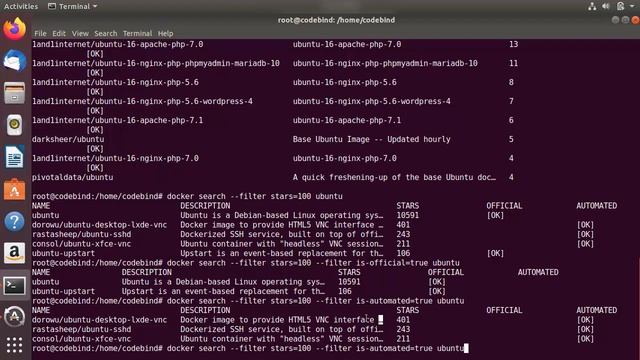Show Applications grid at dock bottom
Viewport: 640px width, 360px height.
14,345
